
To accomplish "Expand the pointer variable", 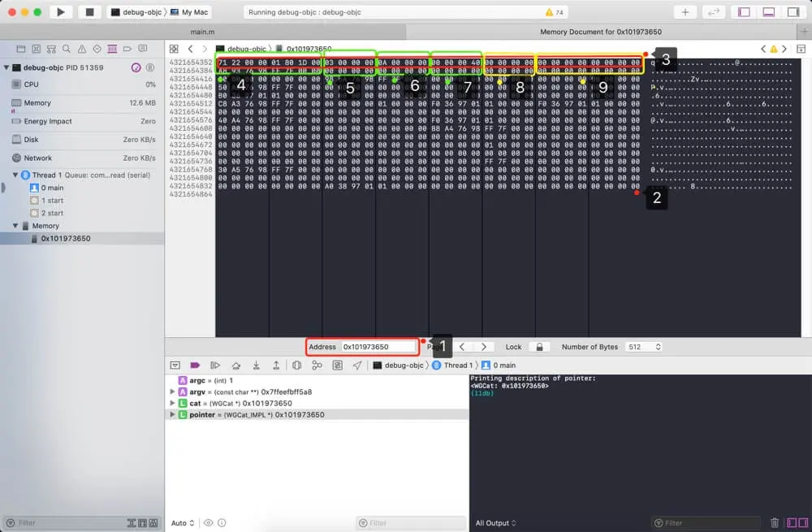I will pyautogui.click(x=172, y=414).
